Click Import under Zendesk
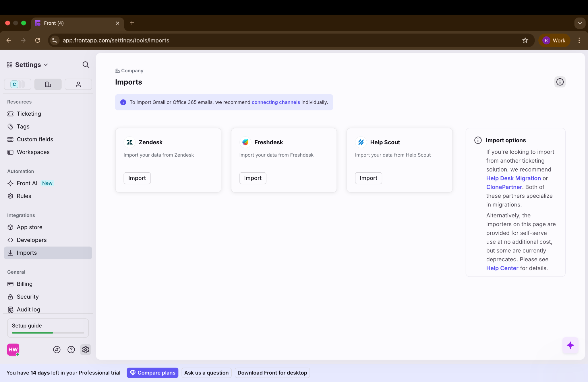 tap(137, 178)
